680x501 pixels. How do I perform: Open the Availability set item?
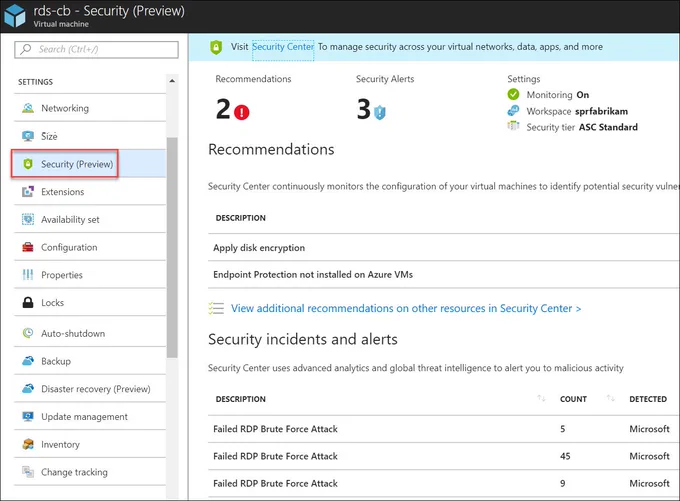click(90, 219)
